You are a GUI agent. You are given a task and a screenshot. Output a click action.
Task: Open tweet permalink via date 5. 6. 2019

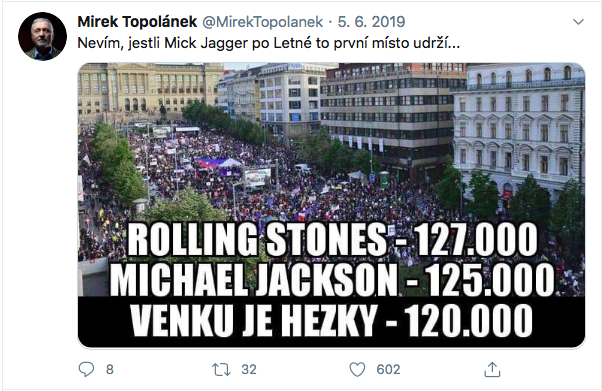pos(371,22)
